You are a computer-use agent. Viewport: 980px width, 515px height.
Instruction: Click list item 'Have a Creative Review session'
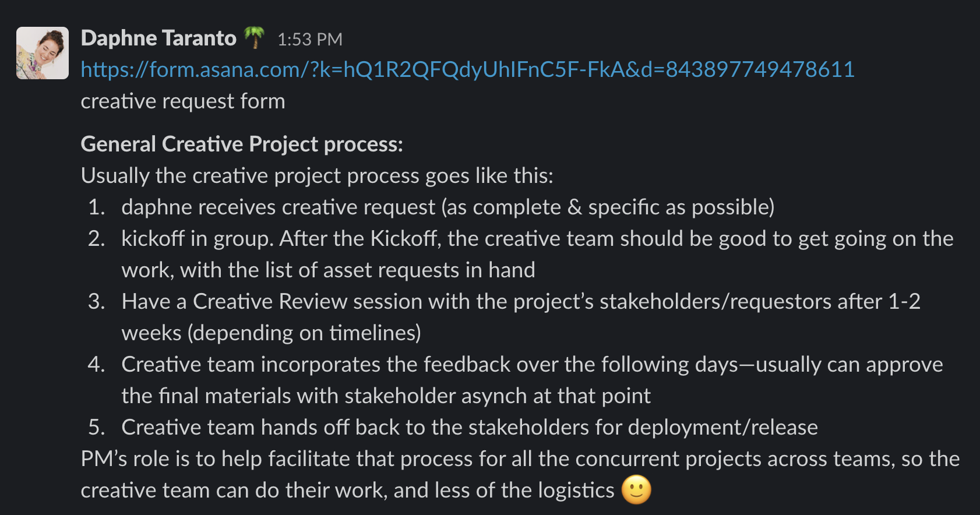coord(520,302)
